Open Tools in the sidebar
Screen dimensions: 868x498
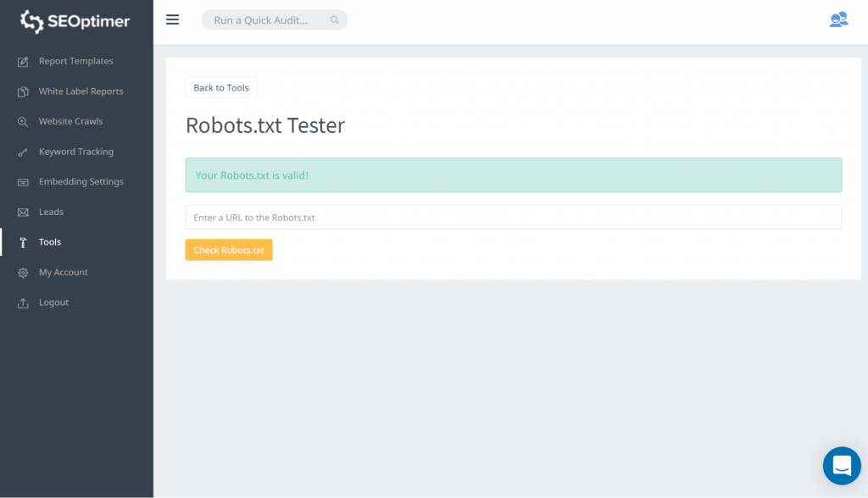click(x=50, y=242)
